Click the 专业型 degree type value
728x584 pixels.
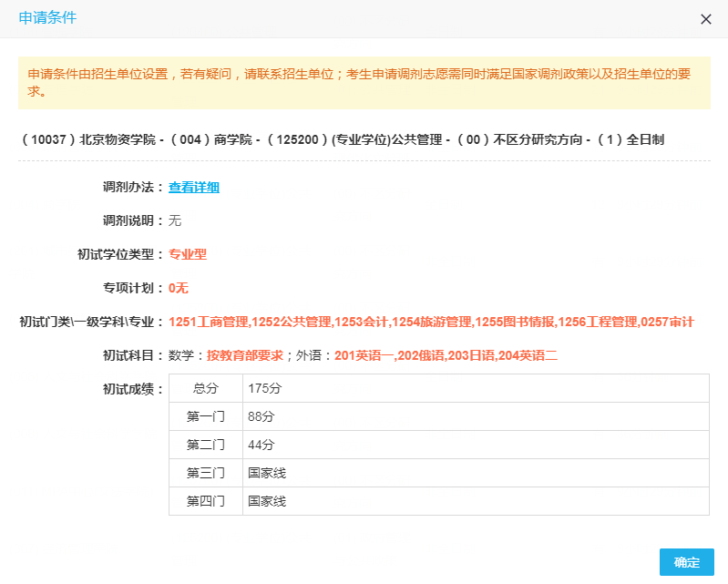click(188, 255)
